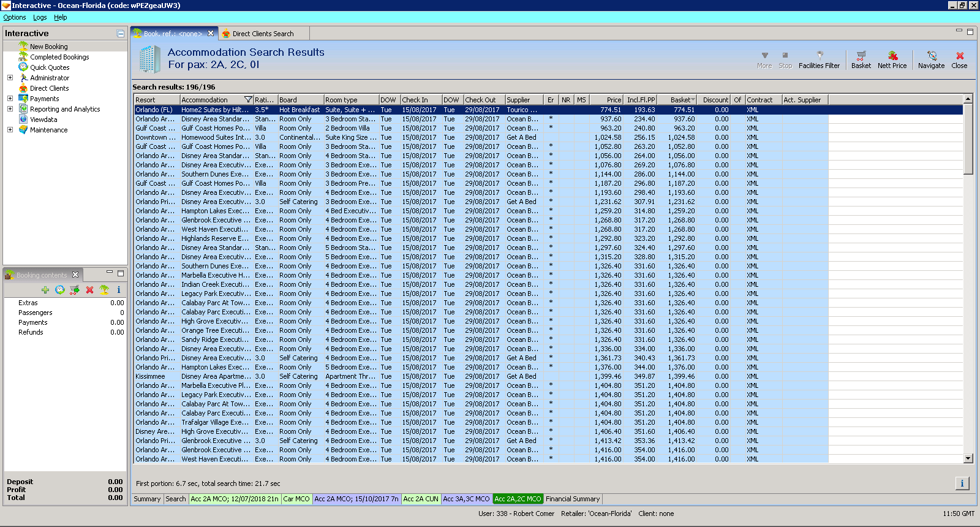Open the filter on Accommodation column header
The width and height of the screenshot is (980, 527).
pos(248,100)
